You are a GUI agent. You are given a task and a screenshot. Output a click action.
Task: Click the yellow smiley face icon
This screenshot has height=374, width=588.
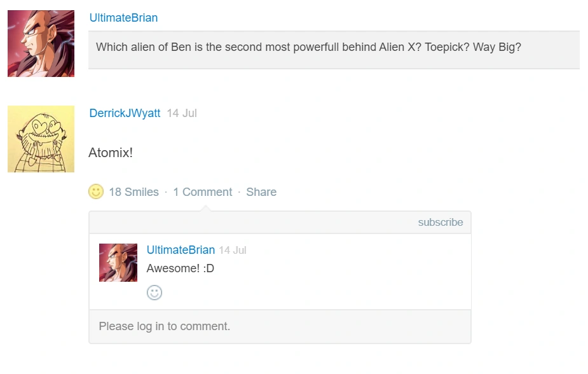pyautogui.click(x=96, y=191)
